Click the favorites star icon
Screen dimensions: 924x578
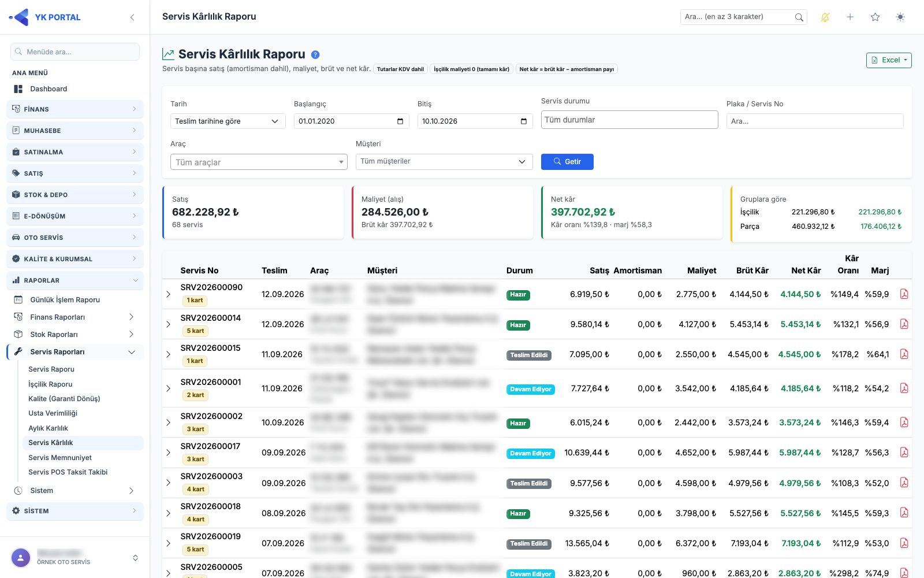coord(875,17)
